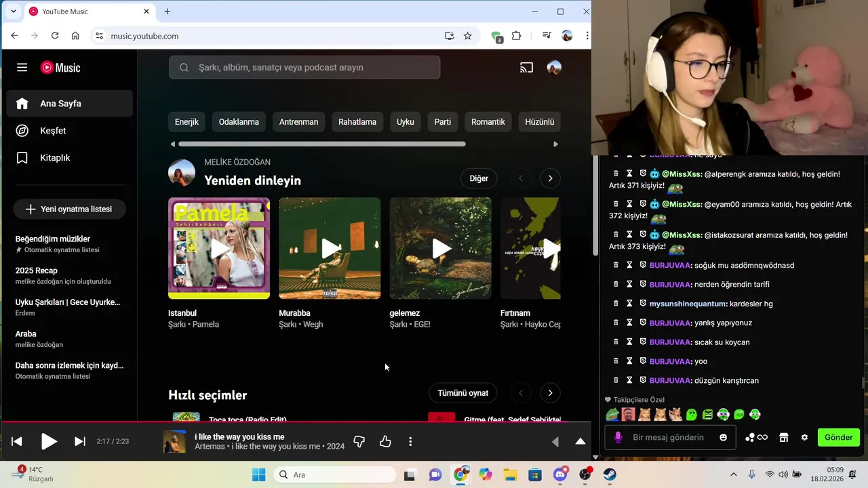The image size is (868, 488).
Task: Open the chat shop icon
Action: 784,437
